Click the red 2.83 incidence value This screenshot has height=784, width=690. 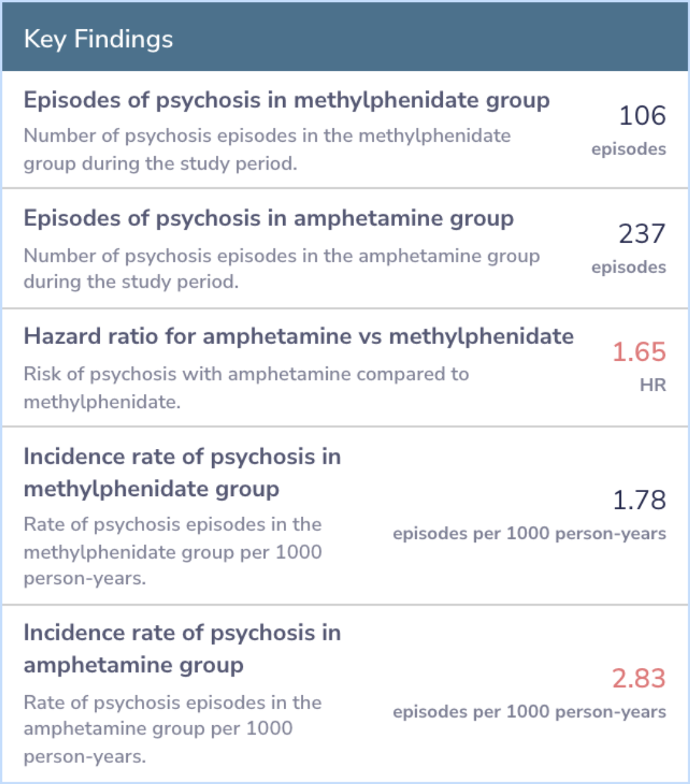coord(639,678)
